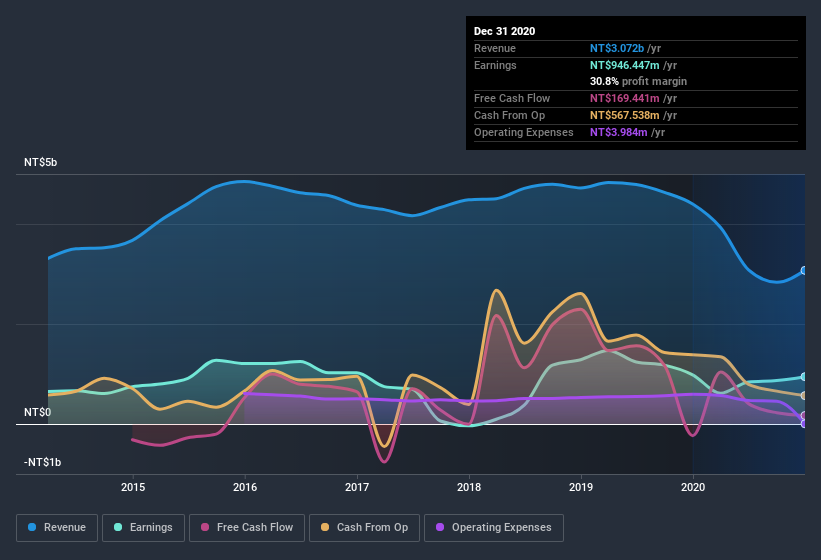Click the 2019 x-axis label
Viewport: 821px width, 560px height.
(x=581, y=487)
